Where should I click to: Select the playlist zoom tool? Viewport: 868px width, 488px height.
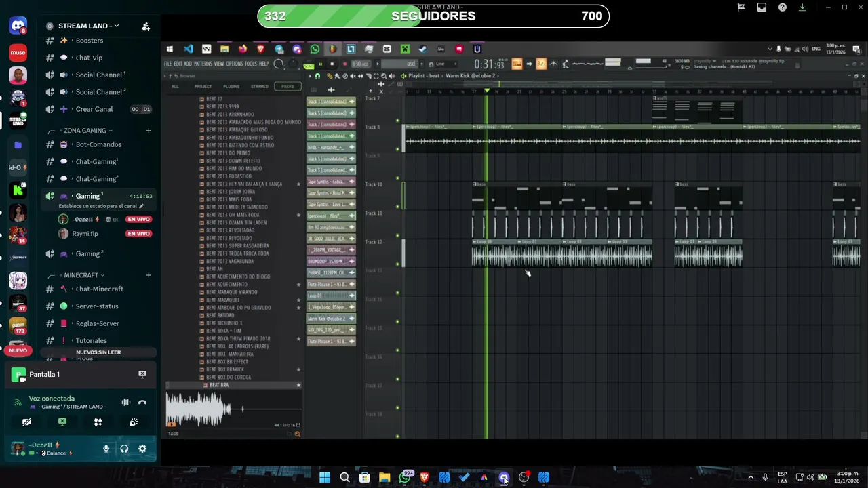384,75
